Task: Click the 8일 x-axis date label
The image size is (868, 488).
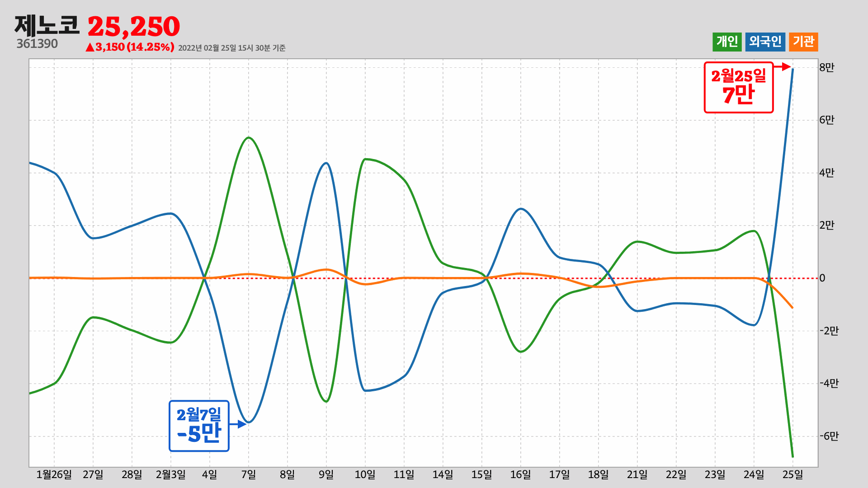Action: point(288,474)
